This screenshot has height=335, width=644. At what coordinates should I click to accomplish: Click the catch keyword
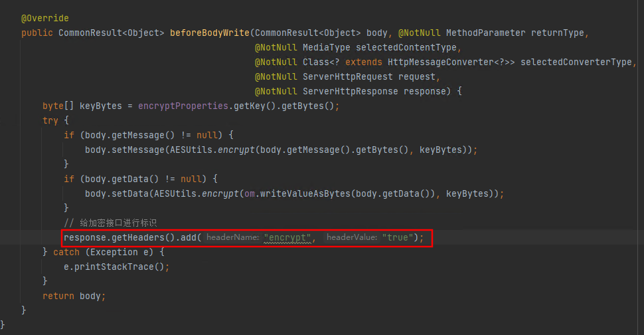pos(66,252)
